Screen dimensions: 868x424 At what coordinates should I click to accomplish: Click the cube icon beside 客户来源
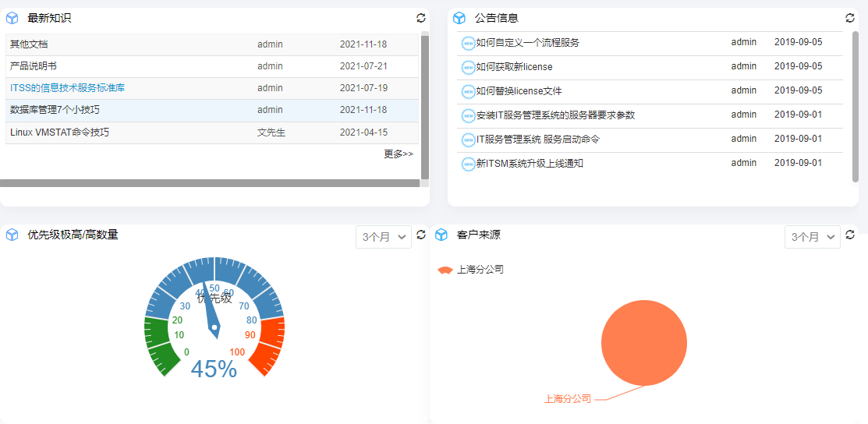pos(441,235)
